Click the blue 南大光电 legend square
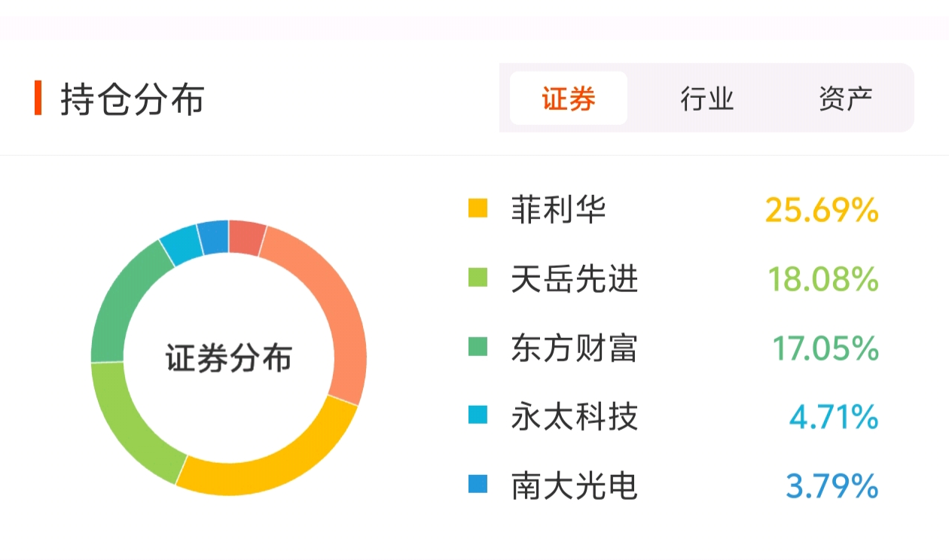 (478, 484)
